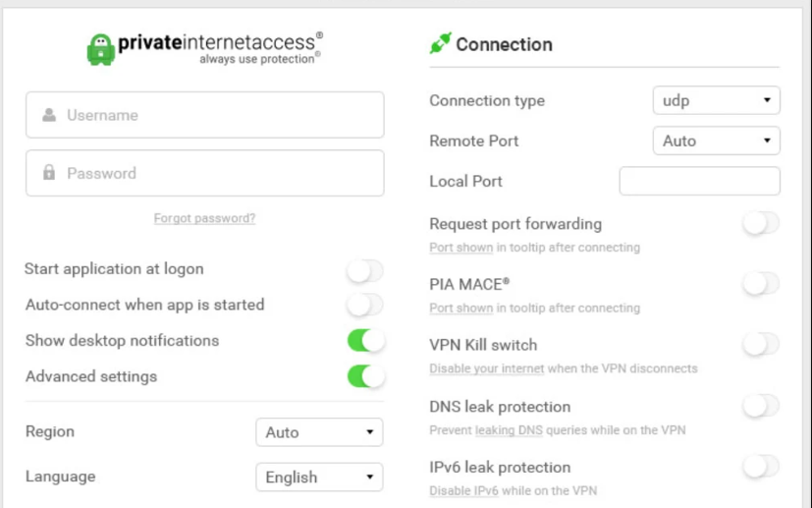Click the Connection section heading

(504, 44)
